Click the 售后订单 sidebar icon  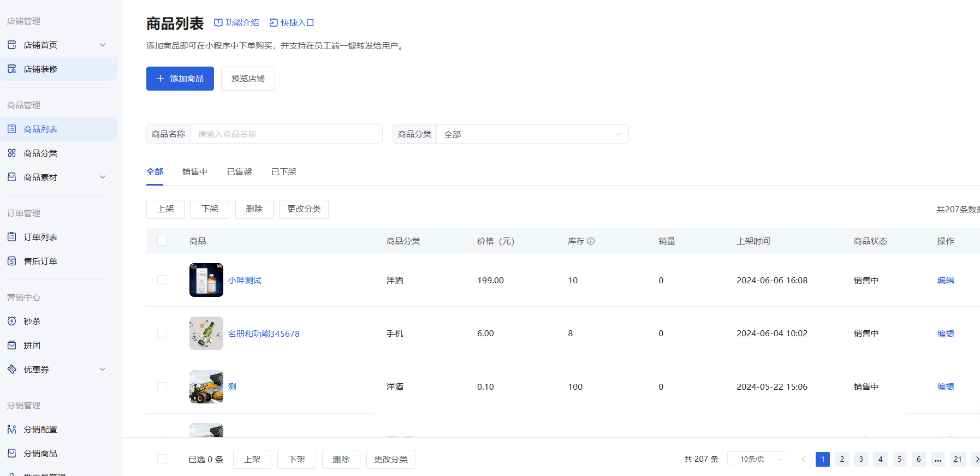coord(11,261)
